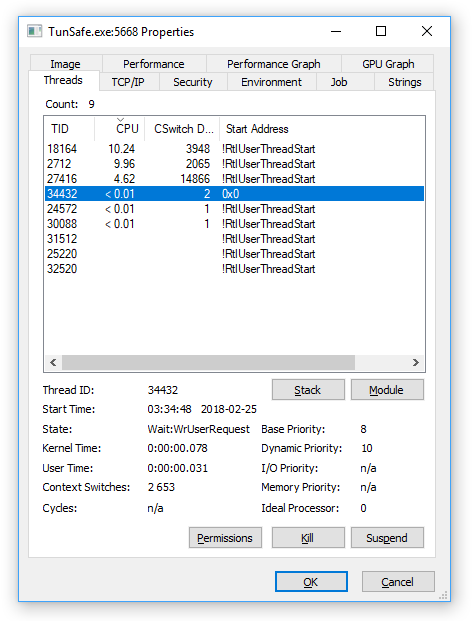Click the Cancel button
472x621 pixels.
click(x=398, y=582)
